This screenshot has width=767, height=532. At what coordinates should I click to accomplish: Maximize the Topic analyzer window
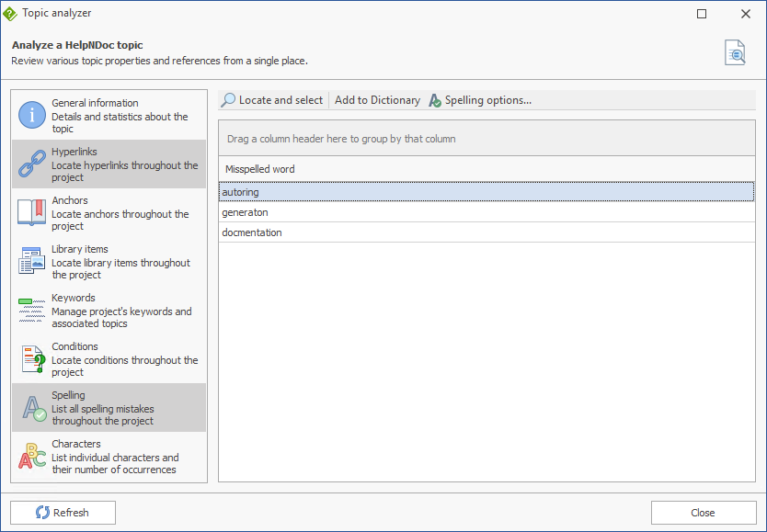point(702,14)
